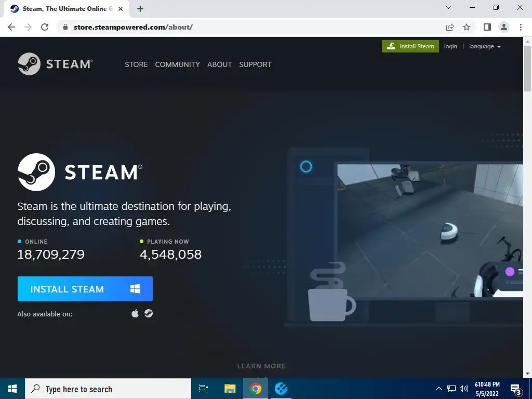Click the online count 18,709,279
The width and height of the screenshot is (532, 399).
[51, 254]
